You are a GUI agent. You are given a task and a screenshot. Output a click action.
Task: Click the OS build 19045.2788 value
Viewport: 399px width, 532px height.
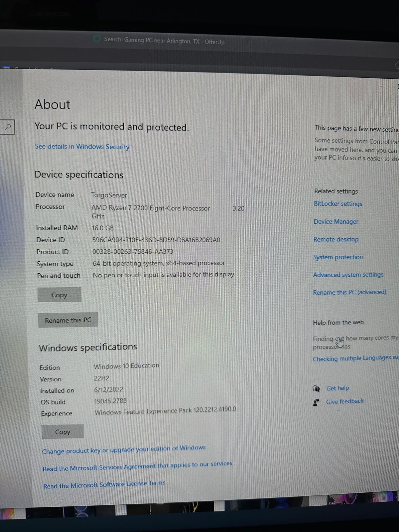point(110,401)
